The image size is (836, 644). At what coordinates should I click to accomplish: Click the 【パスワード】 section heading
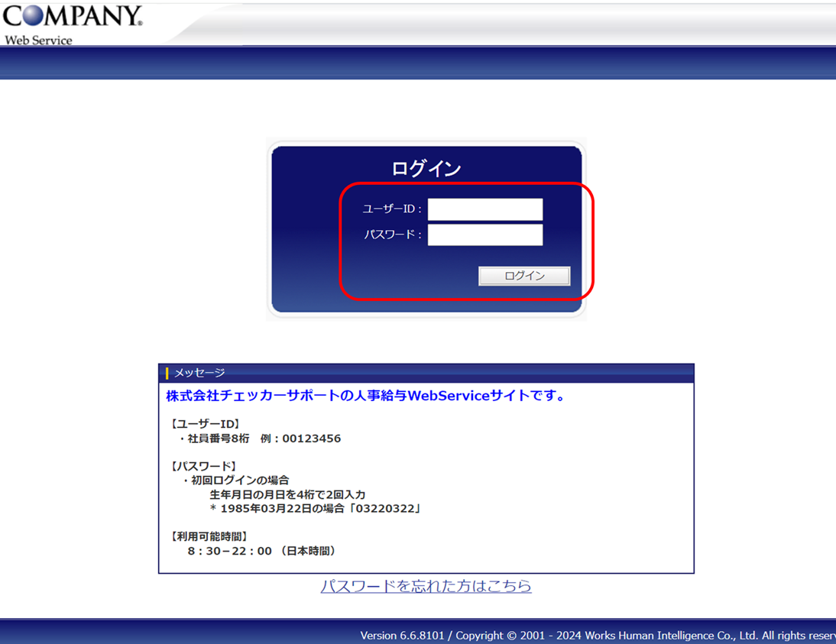pyautogui.click(x=203, y=466)
